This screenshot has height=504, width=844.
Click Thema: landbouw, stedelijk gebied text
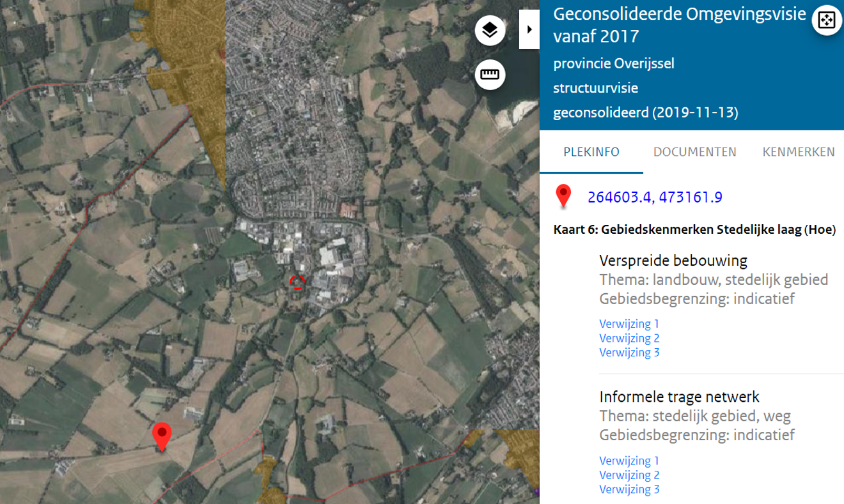pos(714,280)
